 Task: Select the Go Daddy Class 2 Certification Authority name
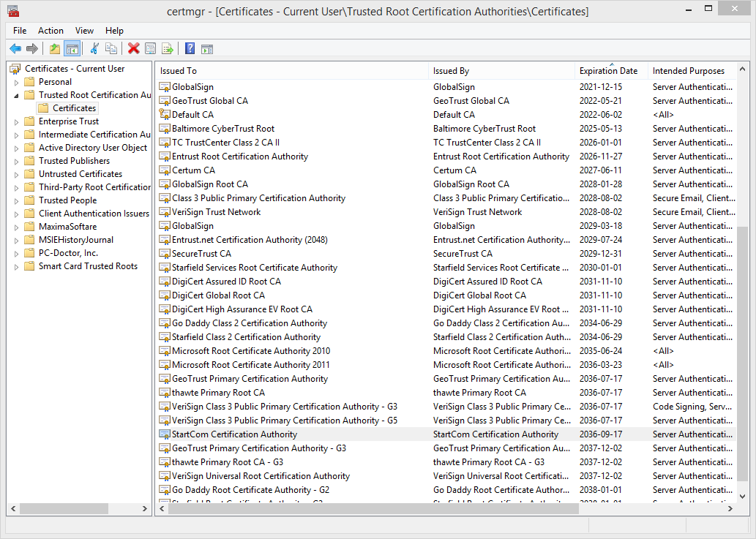250,323
